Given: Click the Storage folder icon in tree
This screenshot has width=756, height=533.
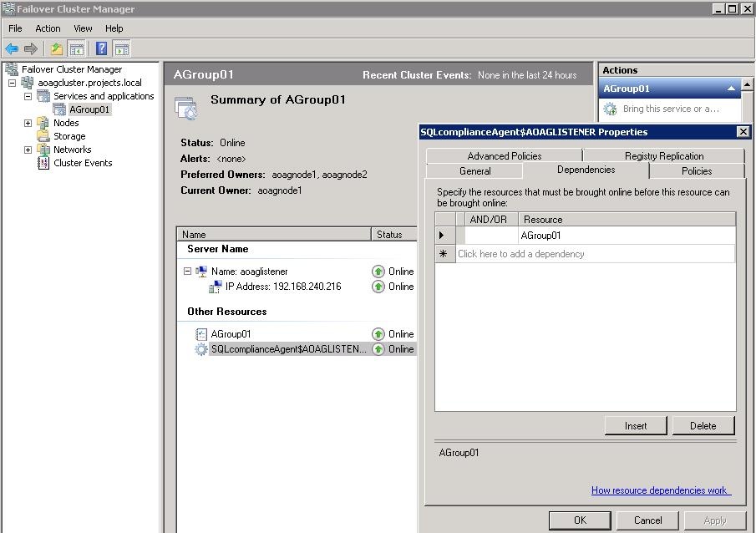Looking at the screenshot, I should tap(43, 136).
